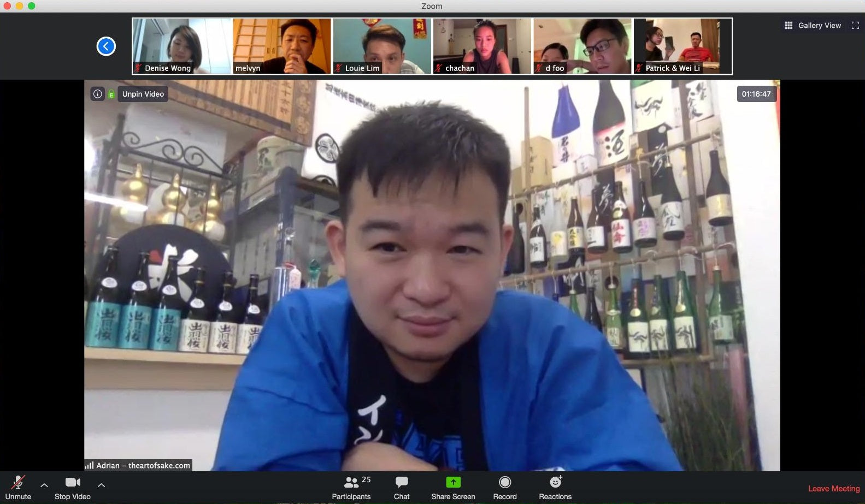Open the Reactions menu
Viewport: 865px width, 504px height.
pyautogui.click(x=555, y=487)
